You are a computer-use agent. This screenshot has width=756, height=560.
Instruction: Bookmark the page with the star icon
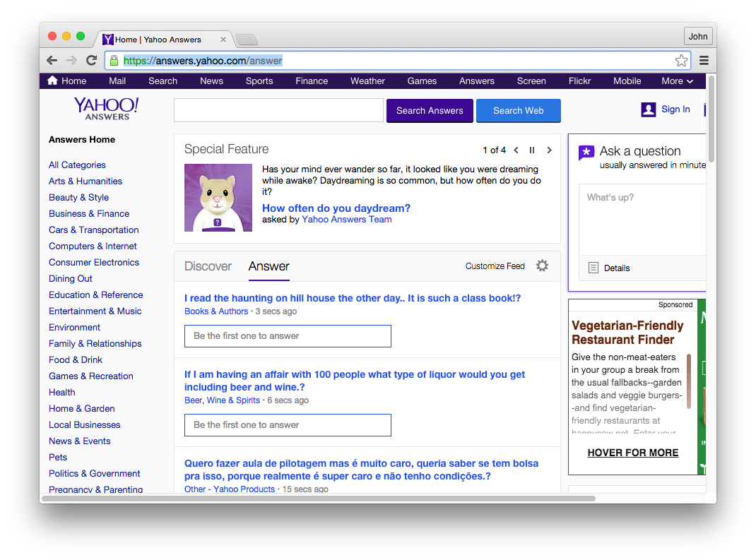click(681, 60)
